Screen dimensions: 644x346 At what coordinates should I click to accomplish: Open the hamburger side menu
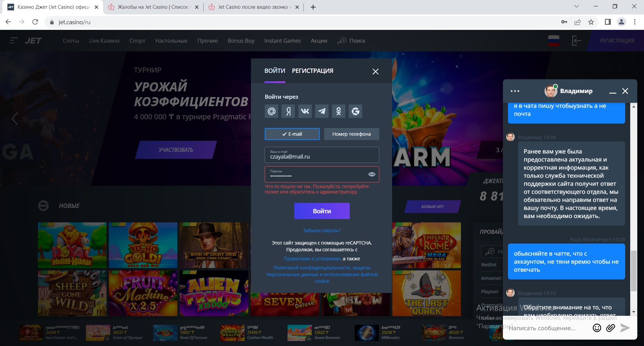coord(13,41)
